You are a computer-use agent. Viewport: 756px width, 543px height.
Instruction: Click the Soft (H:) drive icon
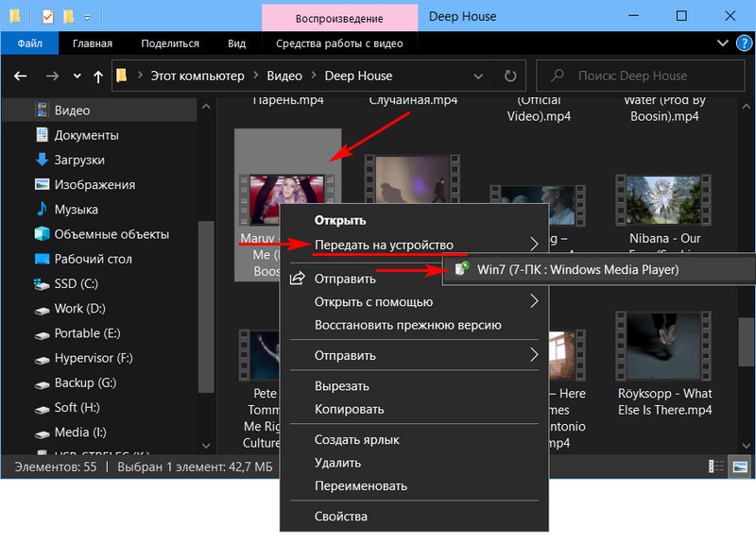42,409
